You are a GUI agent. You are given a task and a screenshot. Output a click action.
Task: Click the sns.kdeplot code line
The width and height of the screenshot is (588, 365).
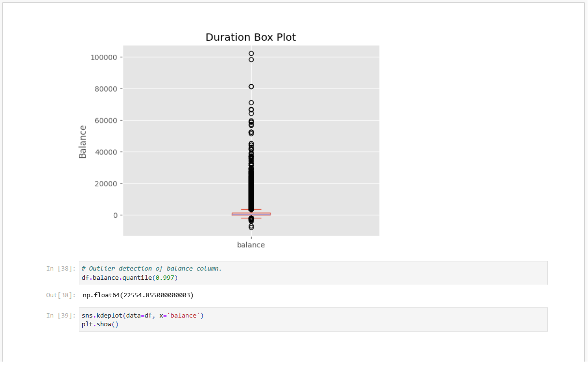(143, 316)
